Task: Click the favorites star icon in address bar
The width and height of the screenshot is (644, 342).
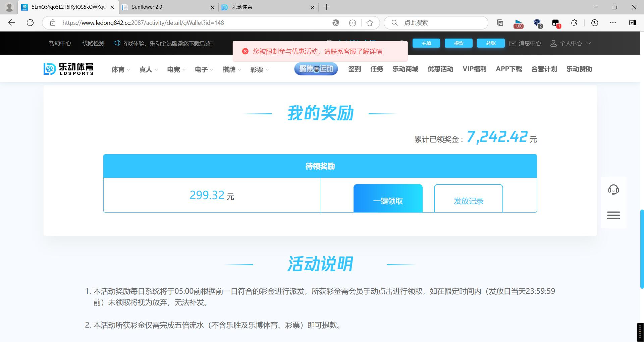Action: pyautogui.click(x=370, y=23)
